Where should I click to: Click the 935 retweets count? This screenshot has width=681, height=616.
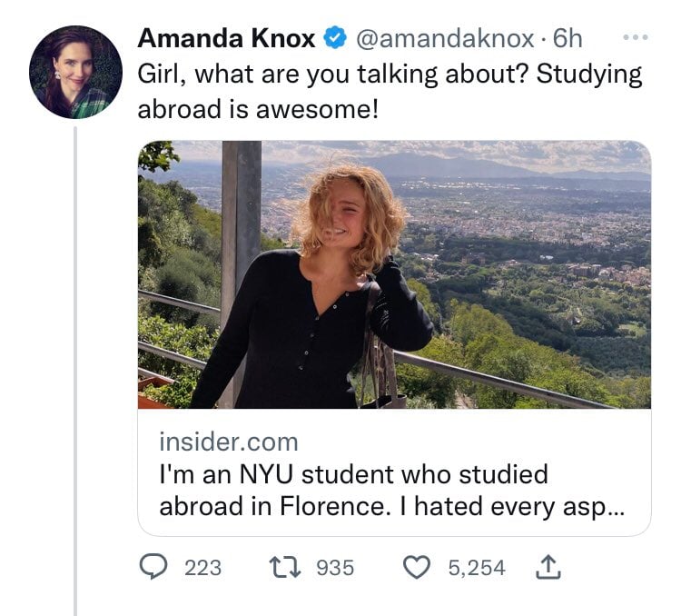coord(335,568)
